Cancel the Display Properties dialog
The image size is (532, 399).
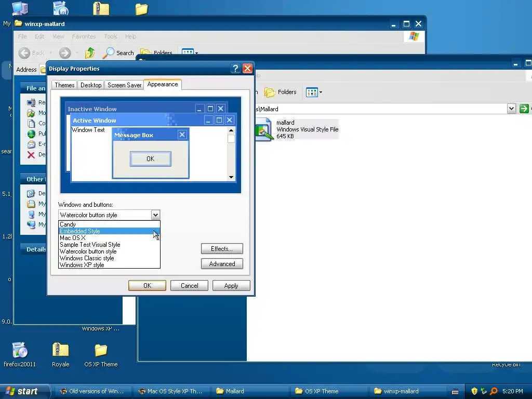[x=189, y=286]
